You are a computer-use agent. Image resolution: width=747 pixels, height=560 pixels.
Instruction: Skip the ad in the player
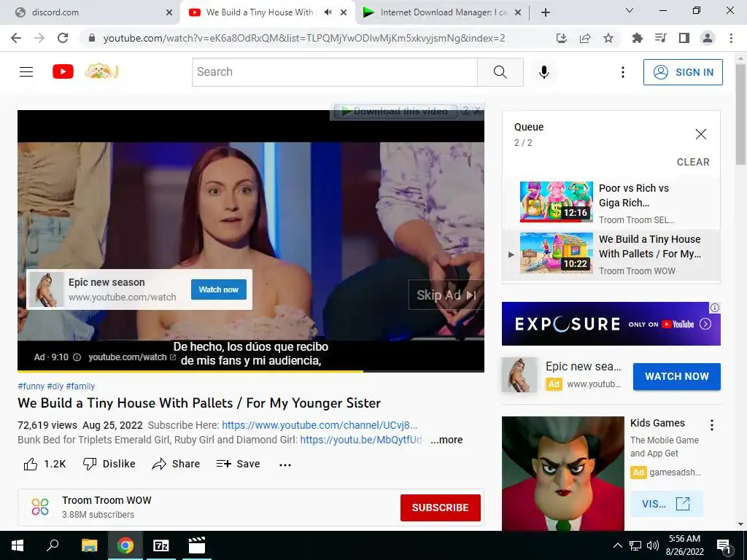click(x=446, y=295)
